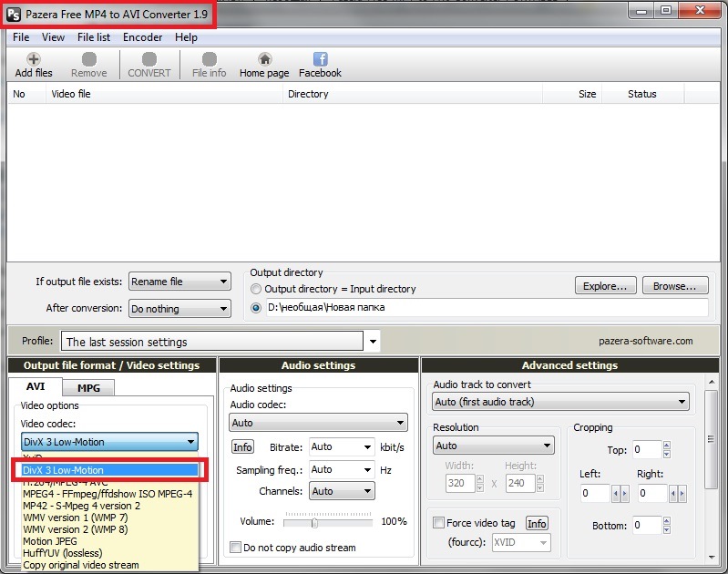The height and width of the screenshot is (574, 728).
Task: Open the Bitrate dropdown
Action: [342, 446]
